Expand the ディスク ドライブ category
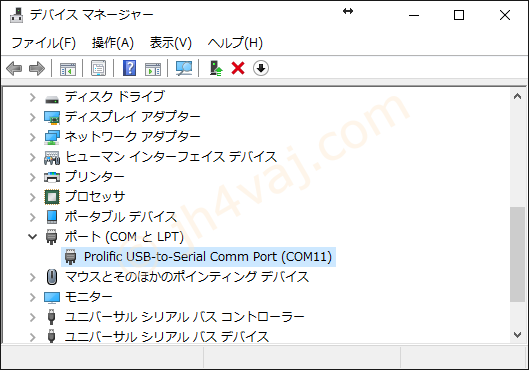 32,97
